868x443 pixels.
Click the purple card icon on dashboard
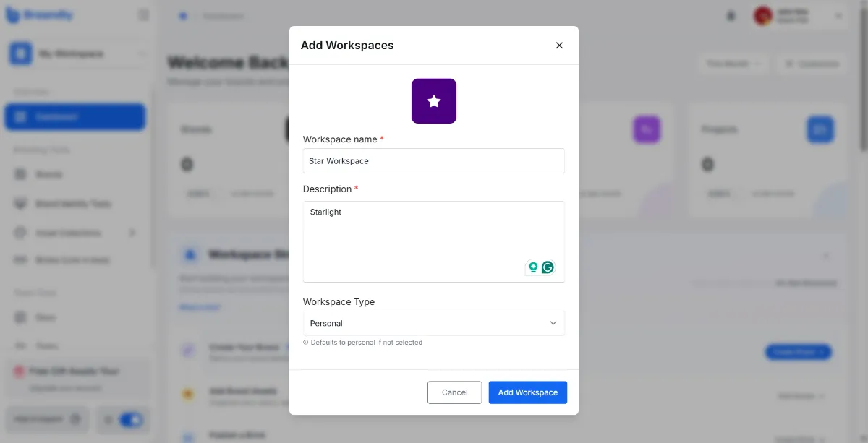point(647,129)
